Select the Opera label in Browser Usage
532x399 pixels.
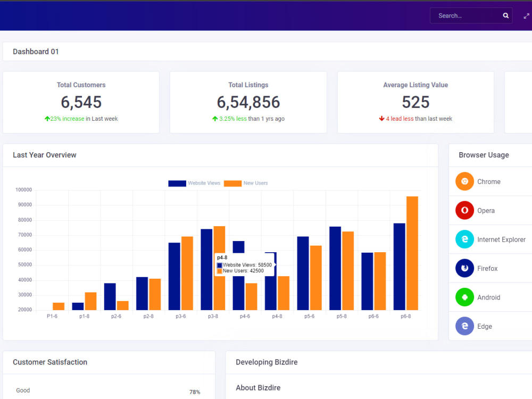[x=486, y=211]
